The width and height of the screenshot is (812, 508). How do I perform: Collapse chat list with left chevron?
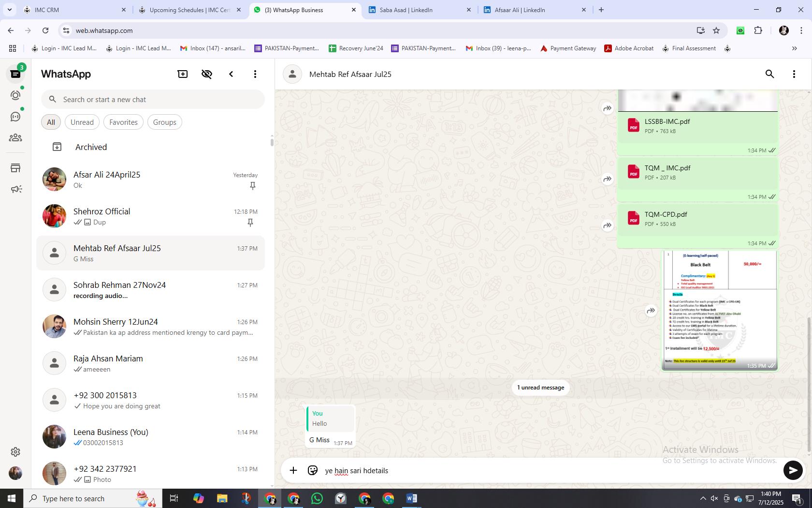[x=231, y=74]
